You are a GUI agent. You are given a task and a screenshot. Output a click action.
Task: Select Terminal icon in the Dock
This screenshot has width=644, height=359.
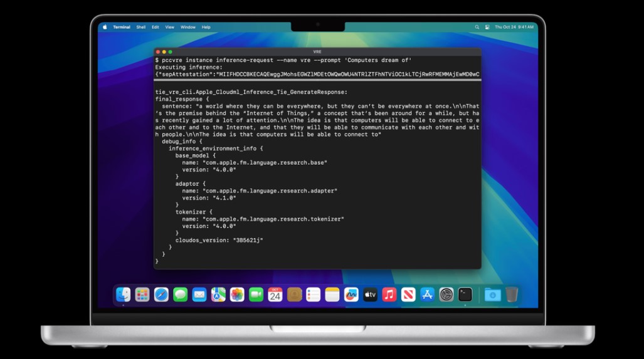465,294
